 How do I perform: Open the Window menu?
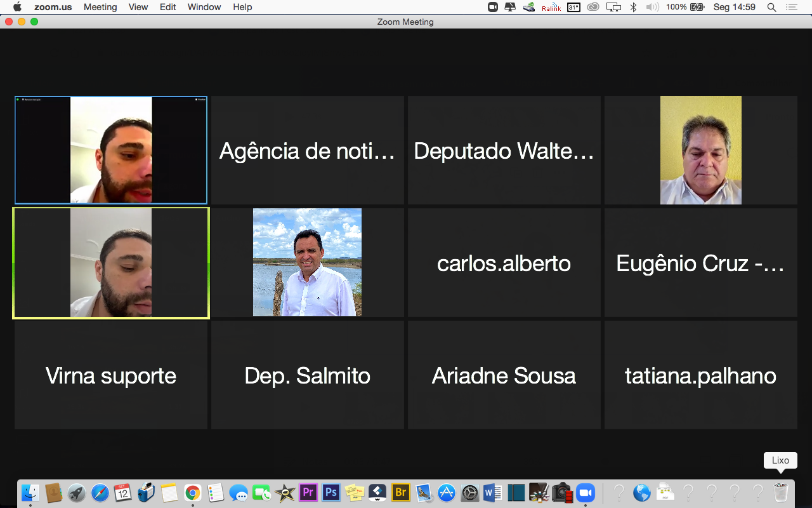coord(204,7)
